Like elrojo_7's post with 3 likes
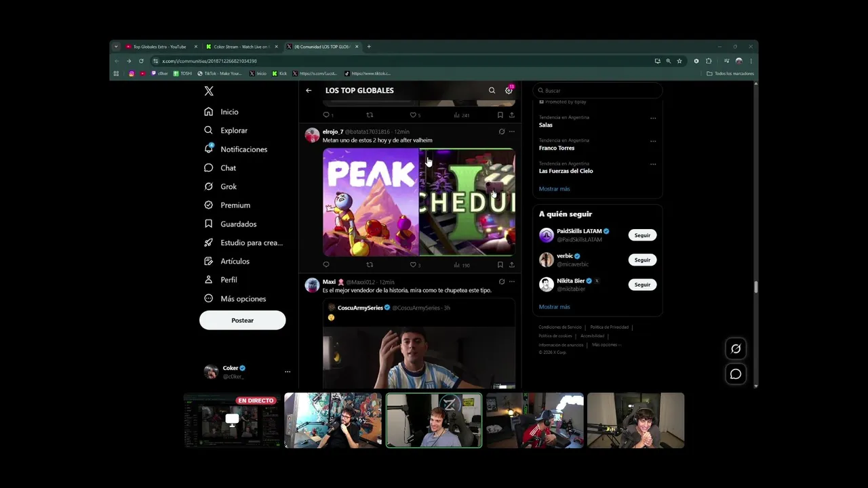The width and height of the screenshot is (868, 488). 415,265
